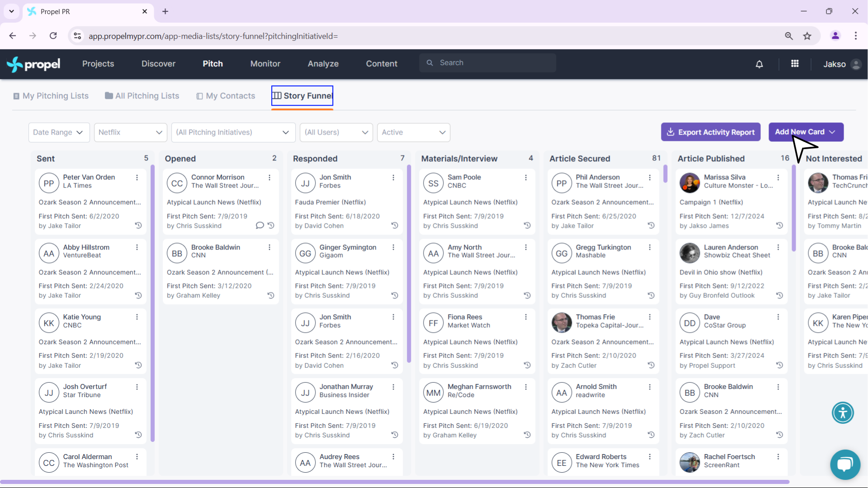This screenshot has height=488, width=868.
Task: Click the Jakso user avatar icon
Action: 855,64
